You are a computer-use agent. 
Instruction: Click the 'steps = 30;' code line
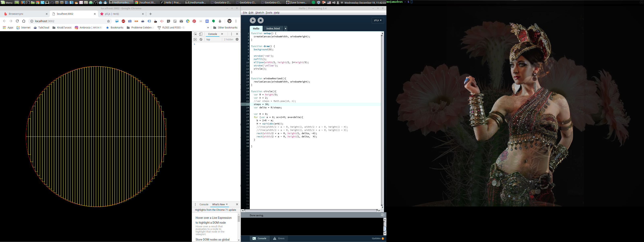pyautogui.click(x=261, y=104)
